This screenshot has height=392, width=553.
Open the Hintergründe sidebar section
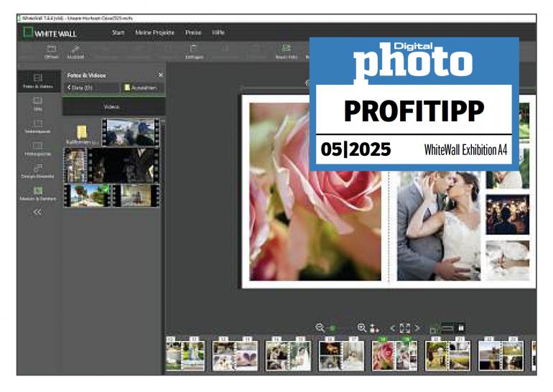click(38, 149)
